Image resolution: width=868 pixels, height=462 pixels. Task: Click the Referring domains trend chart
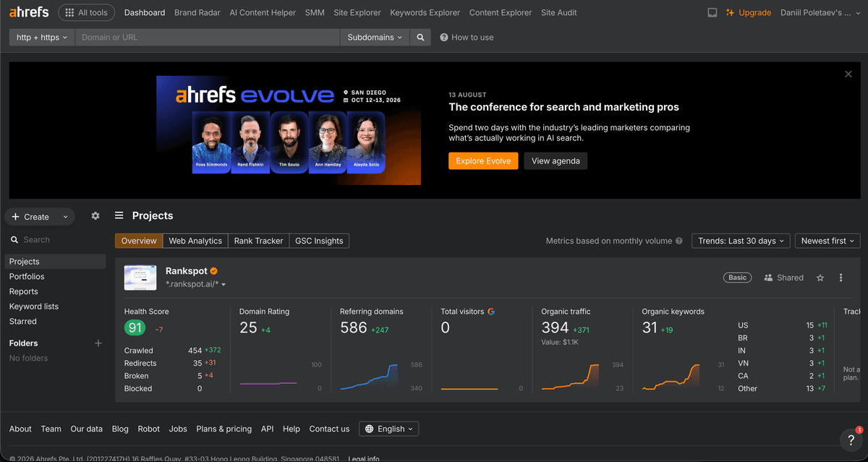pyautogui.click(x=369, y=376)
